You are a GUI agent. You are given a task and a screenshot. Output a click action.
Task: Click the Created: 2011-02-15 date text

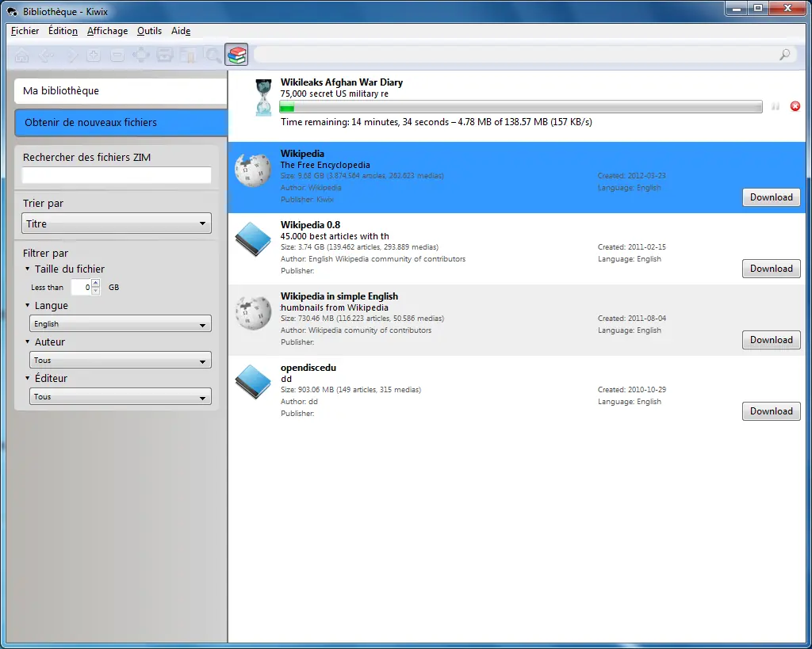[x=632, y=247]
